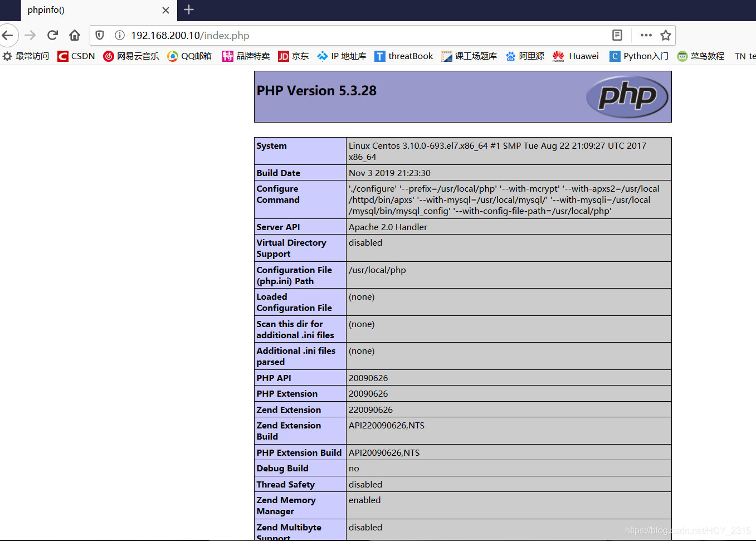Open threatBook bookmark

404,56
